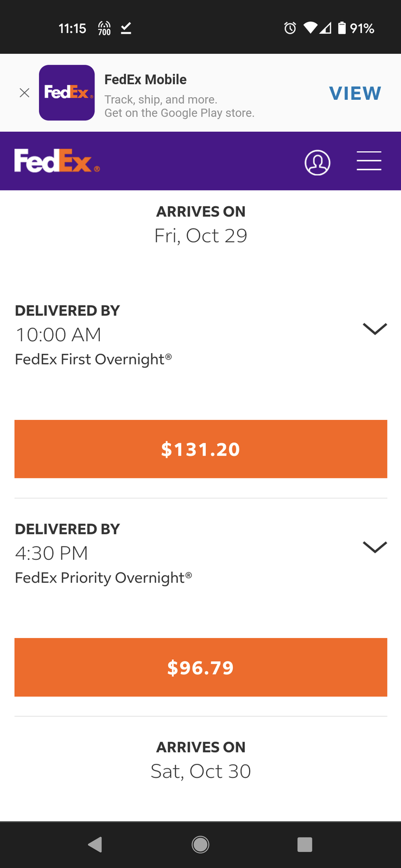The image size is (401, 868).
Task: Tap the FedEx Mobile banner title
Action: point(145,79)
